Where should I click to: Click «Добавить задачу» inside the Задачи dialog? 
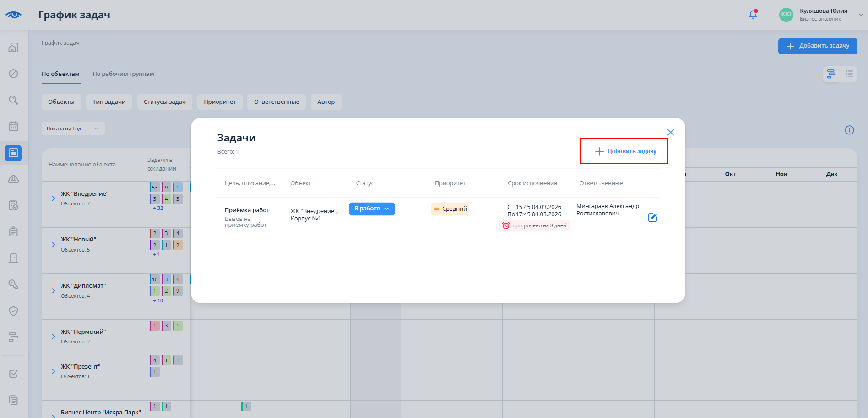pyautogui.click(x=625, y=151)
